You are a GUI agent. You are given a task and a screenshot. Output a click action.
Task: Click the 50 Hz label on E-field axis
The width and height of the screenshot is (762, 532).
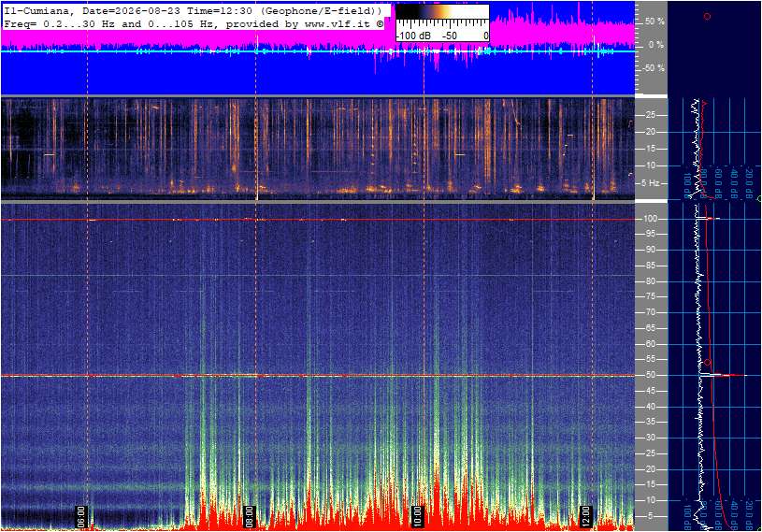tap(650, 375)
